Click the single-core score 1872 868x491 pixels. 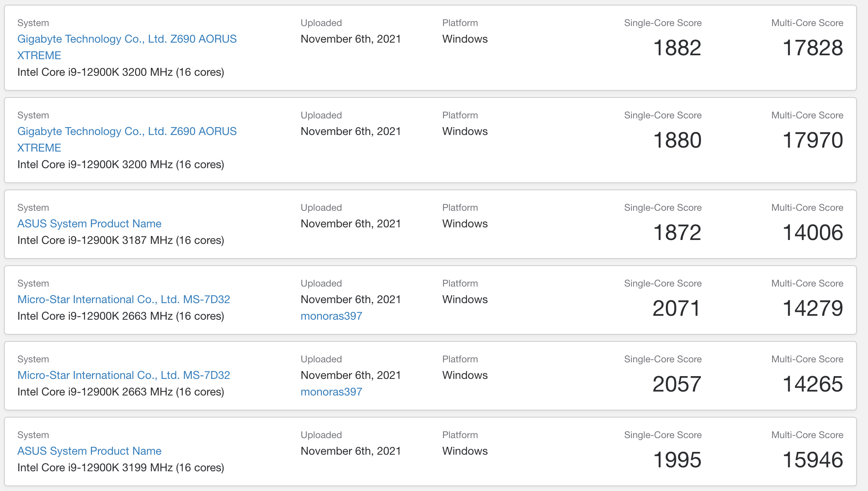tap(677, 233)
